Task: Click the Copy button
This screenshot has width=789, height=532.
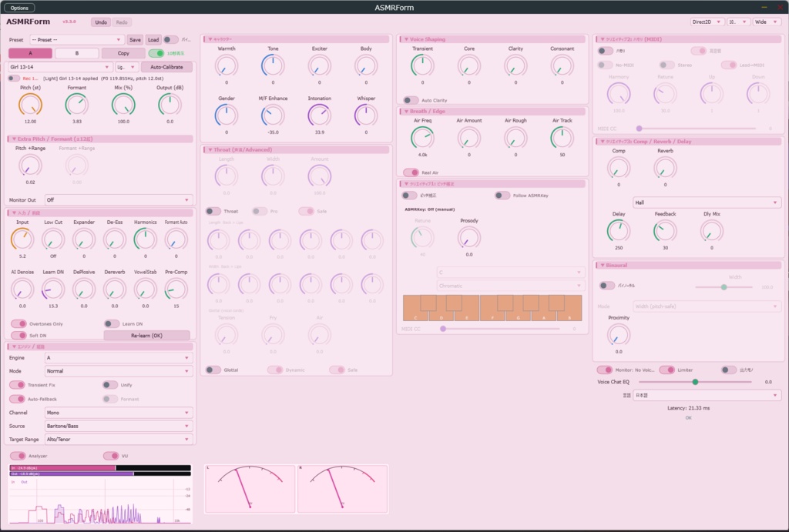Action: [123, 53]
